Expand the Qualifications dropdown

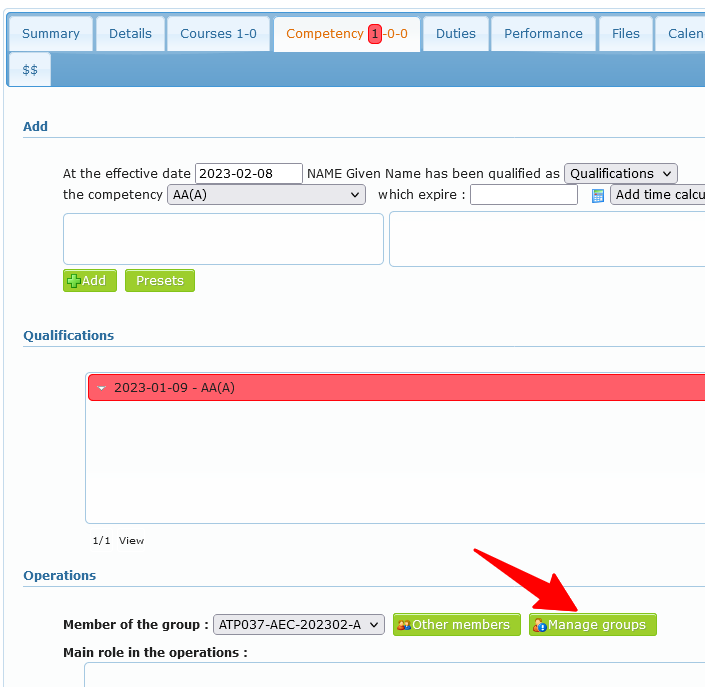coord(620,174)
